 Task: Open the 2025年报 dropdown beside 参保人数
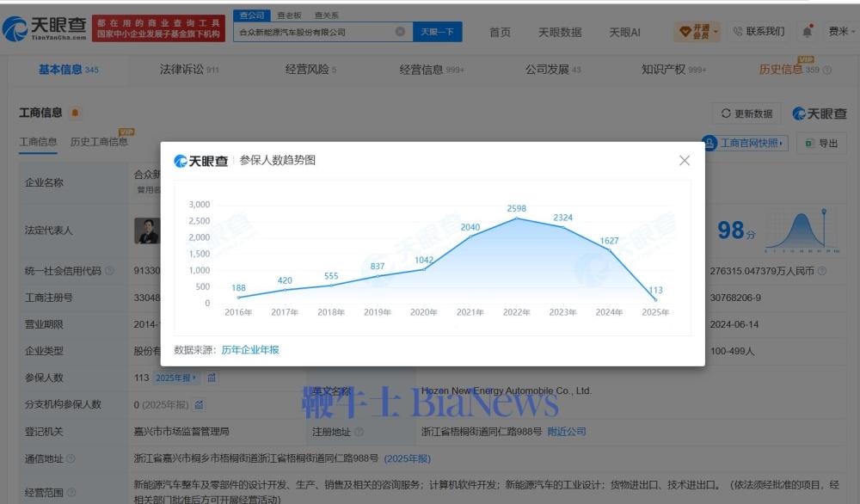tap(176, 378)
